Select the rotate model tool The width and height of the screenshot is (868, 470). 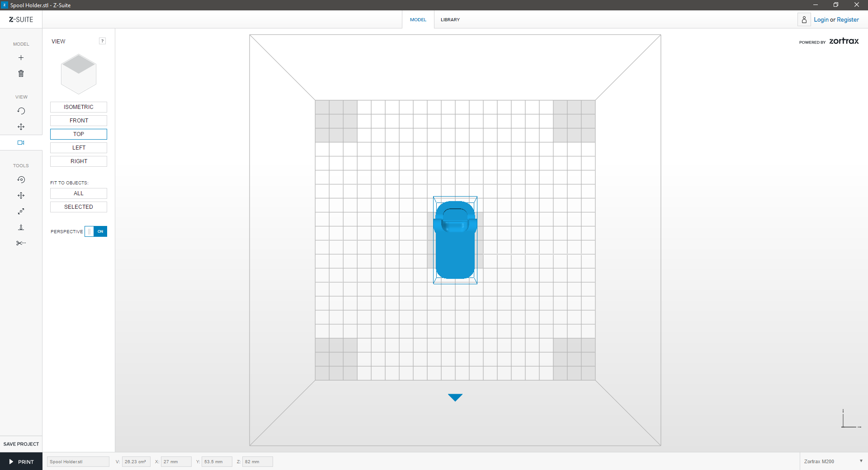point(21,180)
